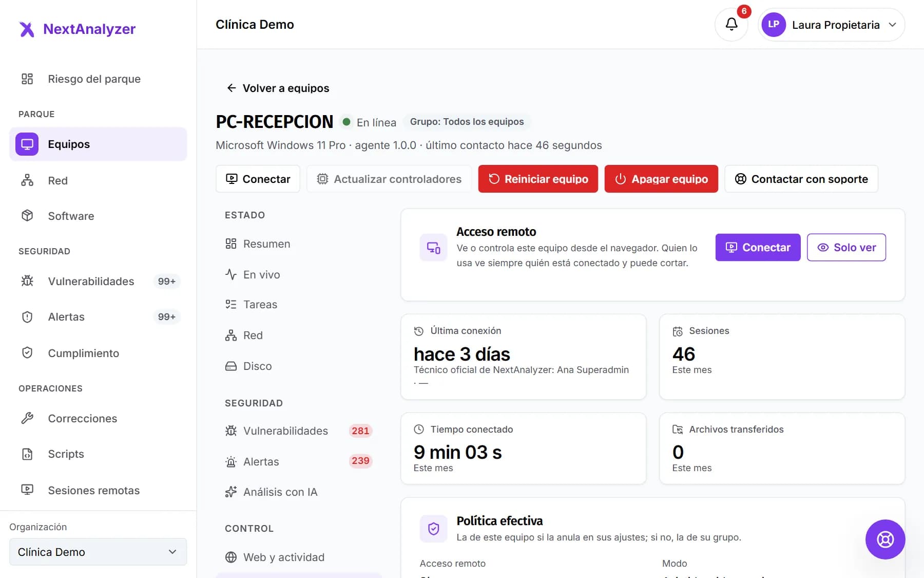Open Red under the Estado section
Viewport: 924px width, 578px height.
tap(299, 335)
